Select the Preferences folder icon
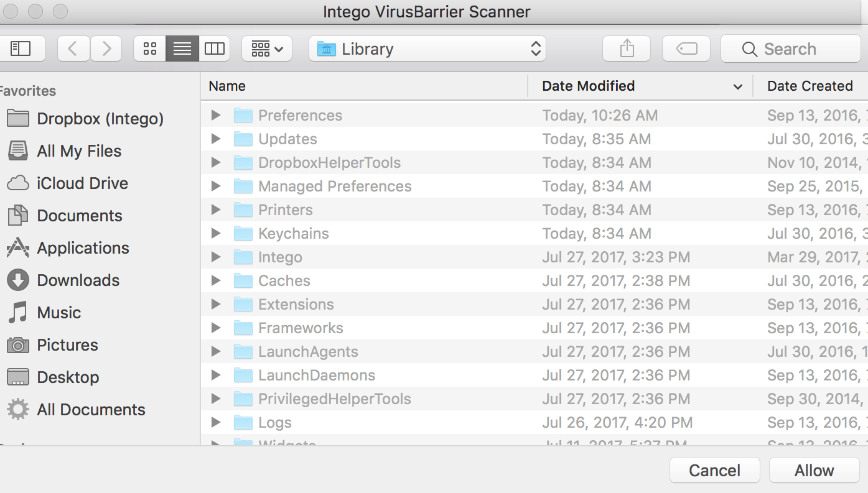Image resolution: width=868 pixels, height=493 pixels. click(243, 115)
